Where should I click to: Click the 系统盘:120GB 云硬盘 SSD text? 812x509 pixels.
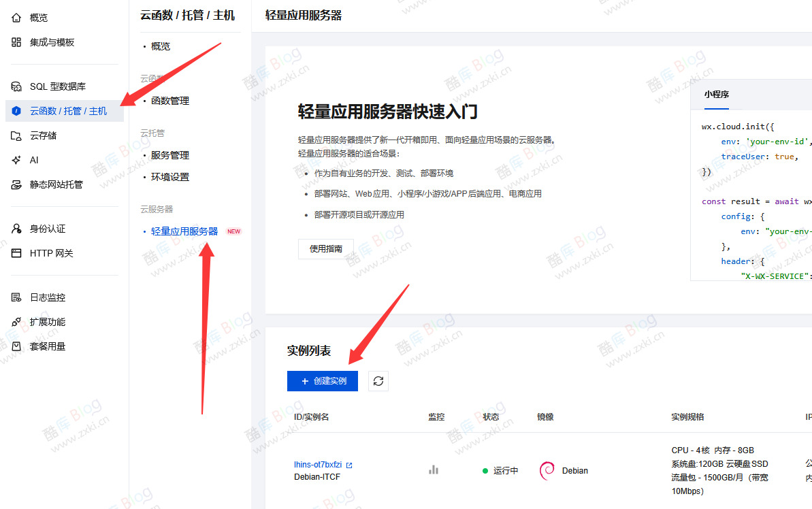720,464
